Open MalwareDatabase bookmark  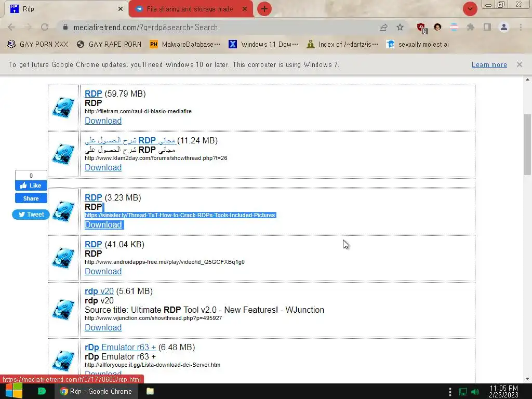tap(185, 44)
